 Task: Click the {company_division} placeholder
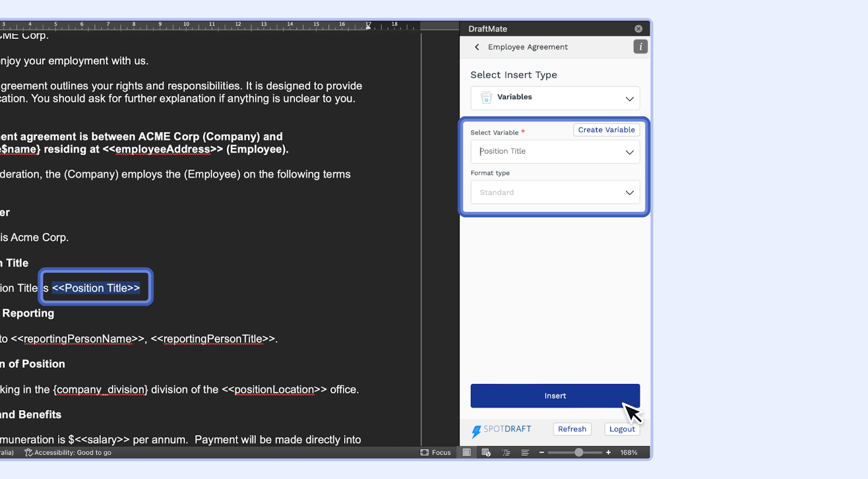point(100,390)
